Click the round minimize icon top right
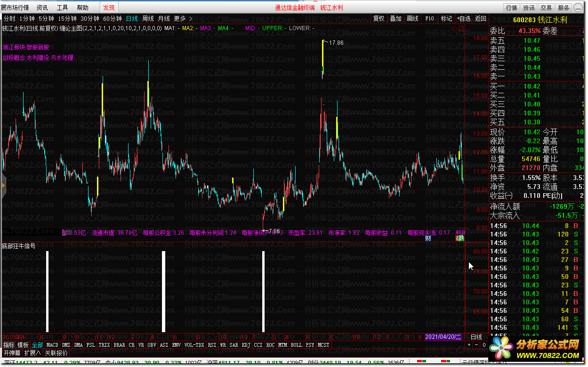 pos(578,8)
